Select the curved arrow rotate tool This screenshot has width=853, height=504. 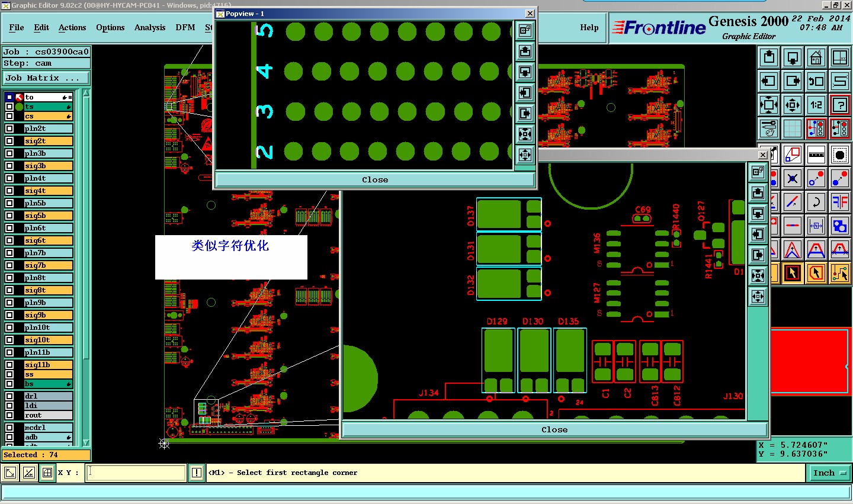pyautogui.click(x=816, y=202)
